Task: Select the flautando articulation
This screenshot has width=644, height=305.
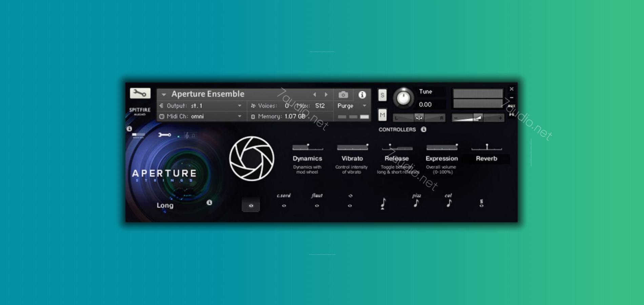Action: [x=317, y=201]
